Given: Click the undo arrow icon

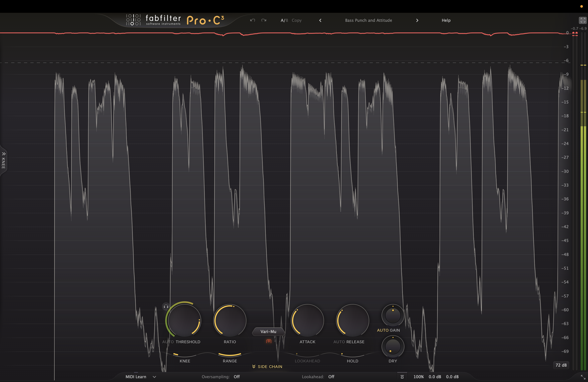Looking at the screenshot, I should click(252, 20).
